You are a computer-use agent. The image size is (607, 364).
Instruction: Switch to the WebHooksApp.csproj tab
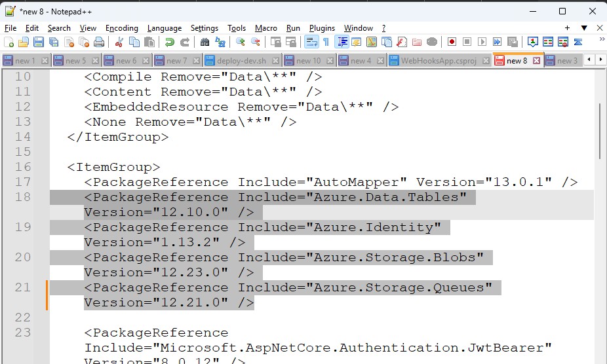click(x=439, y=60)
